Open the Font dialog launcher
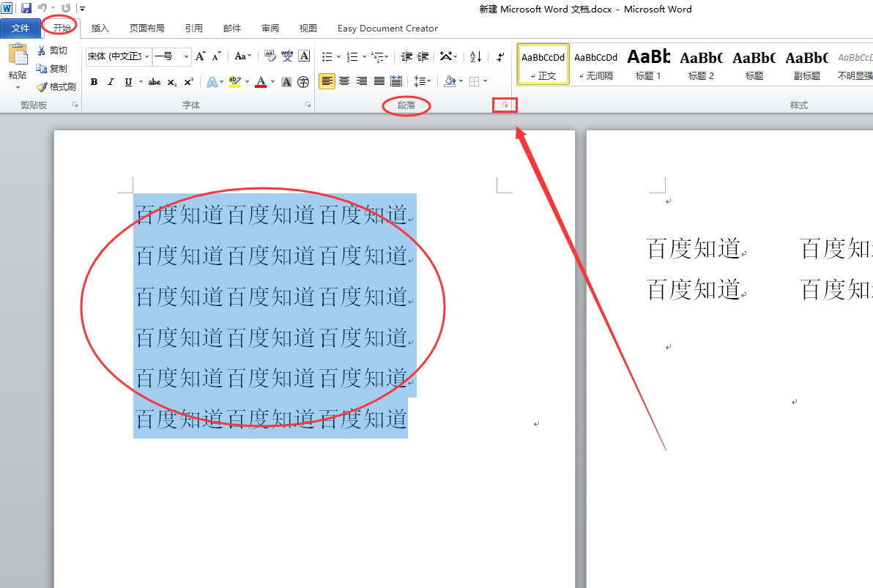 [x=308, y=105]
